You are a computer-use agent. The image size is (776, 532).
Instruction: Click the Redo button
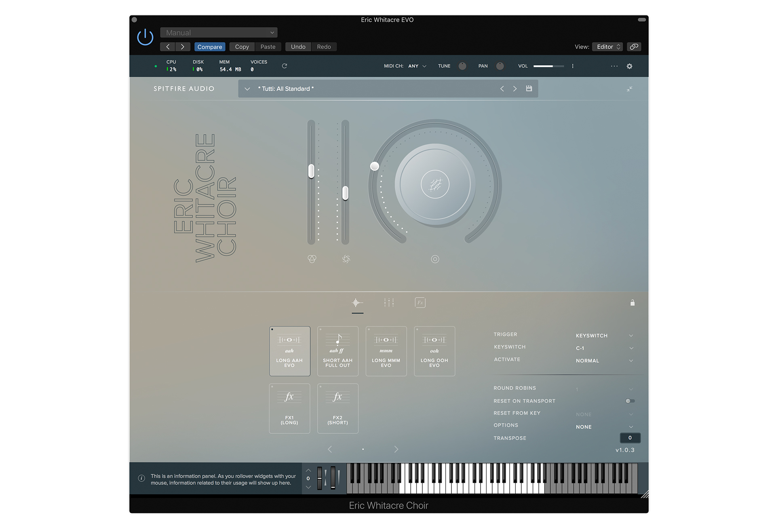point(324,47)
